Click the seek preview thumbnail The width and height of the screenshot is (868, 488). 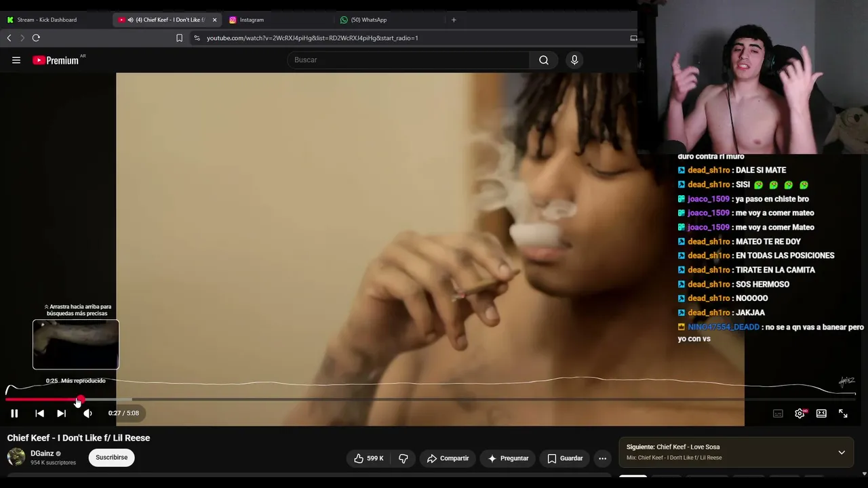click(76, 345)
